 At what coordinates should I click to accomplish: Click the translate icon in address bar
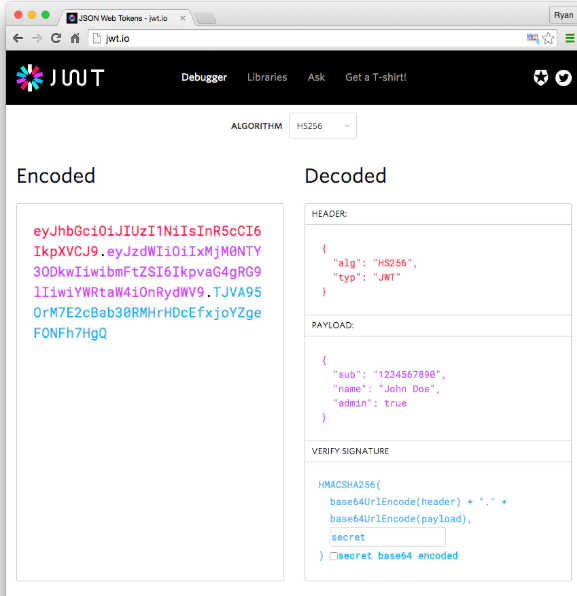[x=533, y=38]
